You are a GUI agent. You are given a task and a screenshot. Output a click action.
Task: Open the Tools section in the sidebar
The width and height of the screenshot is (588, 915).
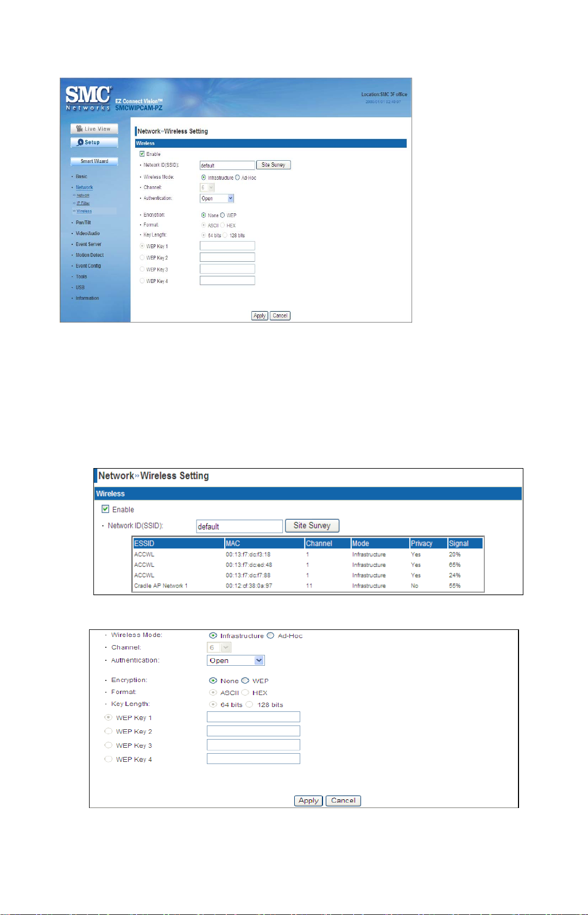[81, 277]
